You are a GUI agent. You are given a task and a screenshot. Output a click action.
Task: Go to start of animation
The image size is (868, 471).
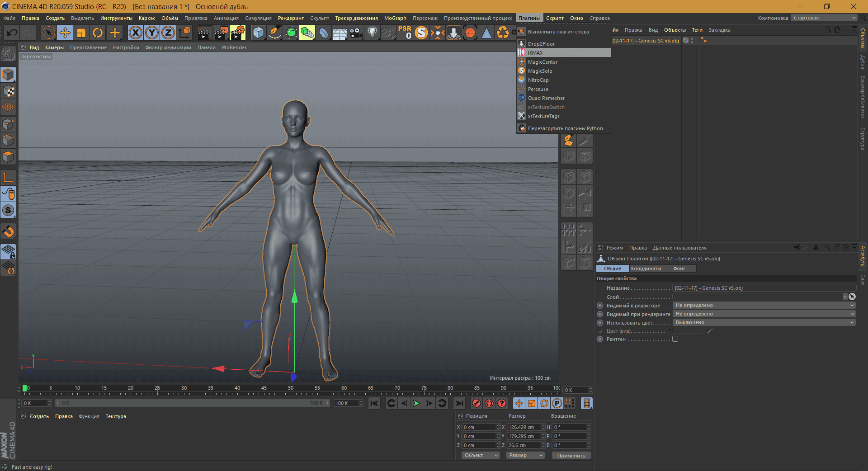point(374,403)
